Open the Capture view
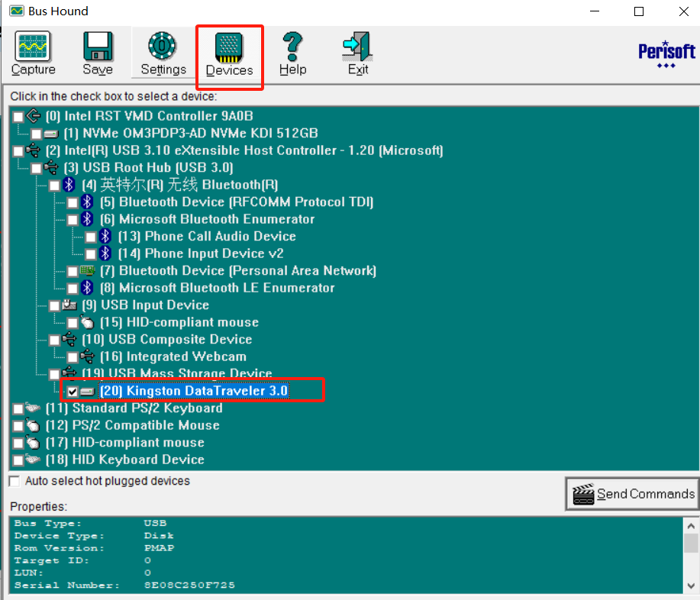 click(33, 53)
